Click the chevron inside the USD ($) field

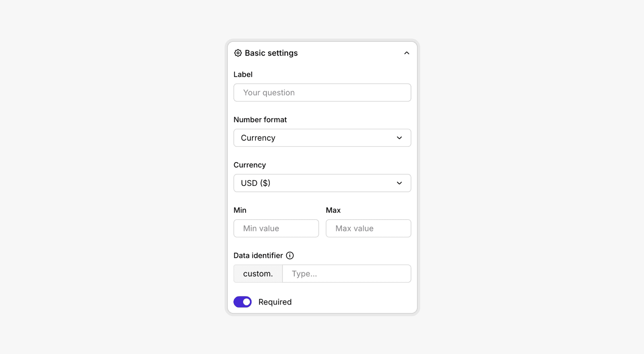pyautogui.click(x=399, y=183)
